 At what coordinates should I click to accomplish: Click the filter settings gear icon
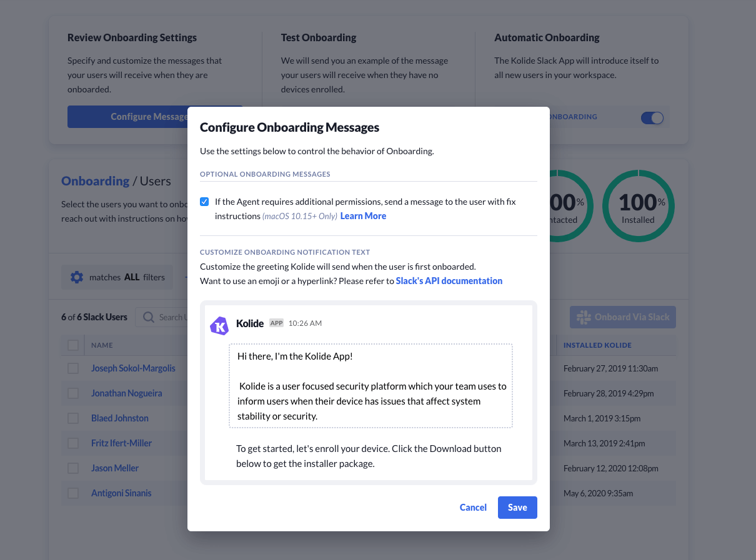click(77, 277)
